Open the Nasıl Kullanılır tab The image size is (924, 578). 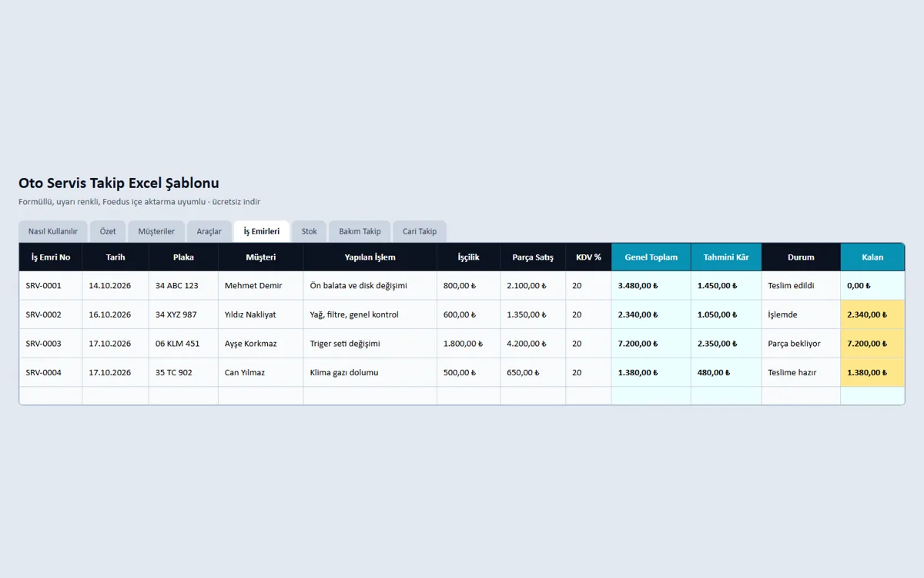click(x=53, y=231)
